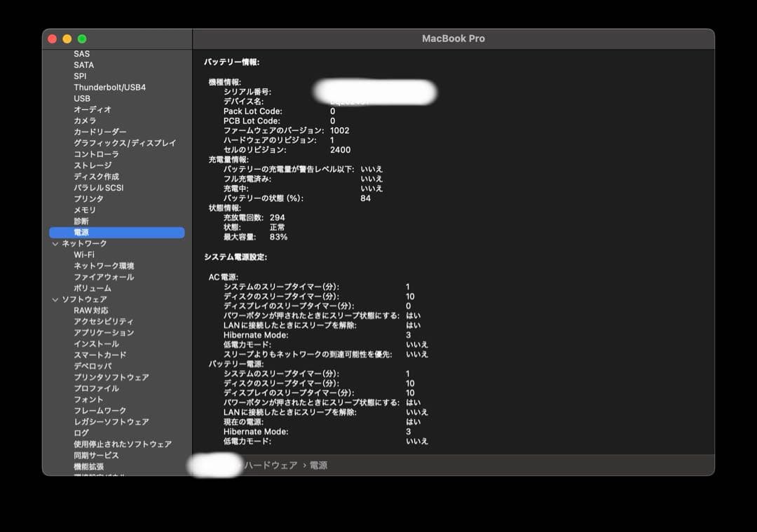757x532 pixels.
Task: Select フォント in the sidebar
Action: (88, 400)
